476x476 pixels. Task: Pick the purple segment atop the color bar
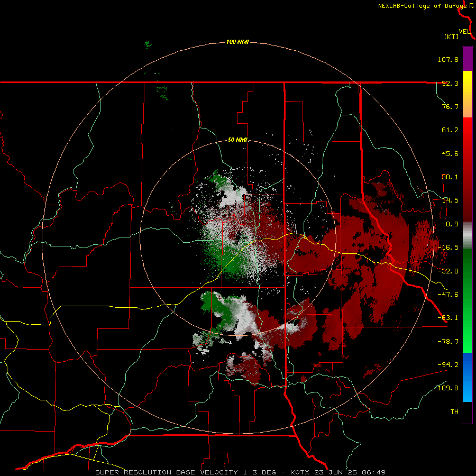[467, 59]
